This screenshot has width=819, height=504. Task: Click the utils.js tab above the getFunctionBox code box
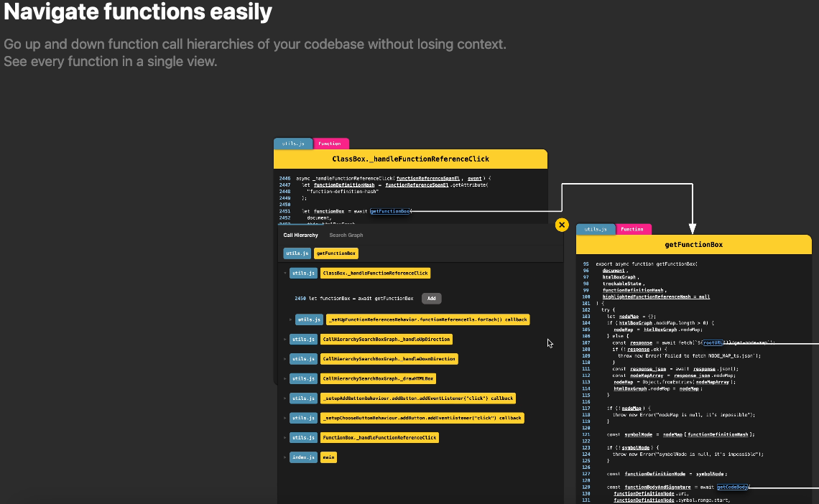point(596,229)
